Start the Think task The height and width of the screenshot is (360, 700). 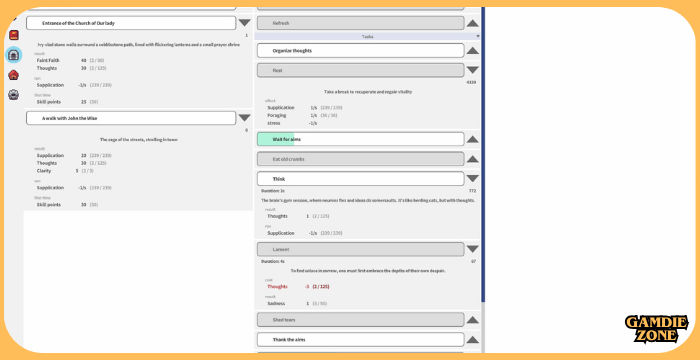360,179
